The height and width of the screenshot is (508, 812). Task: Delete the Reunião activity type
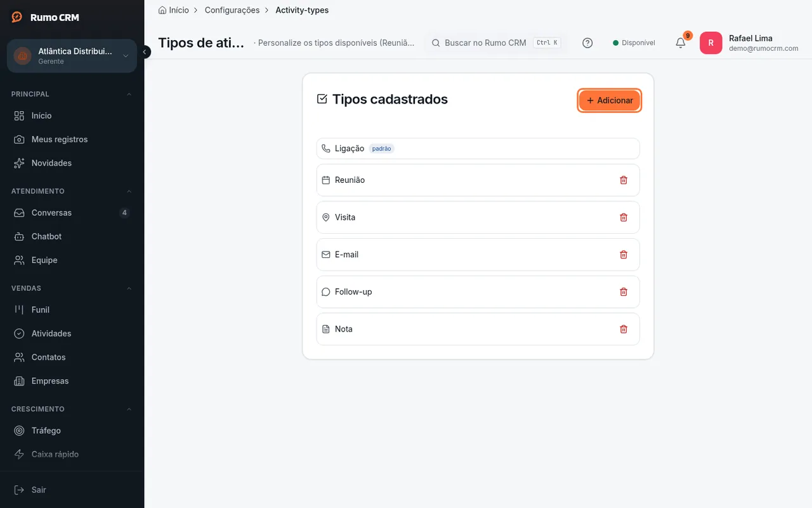[624, 180]
